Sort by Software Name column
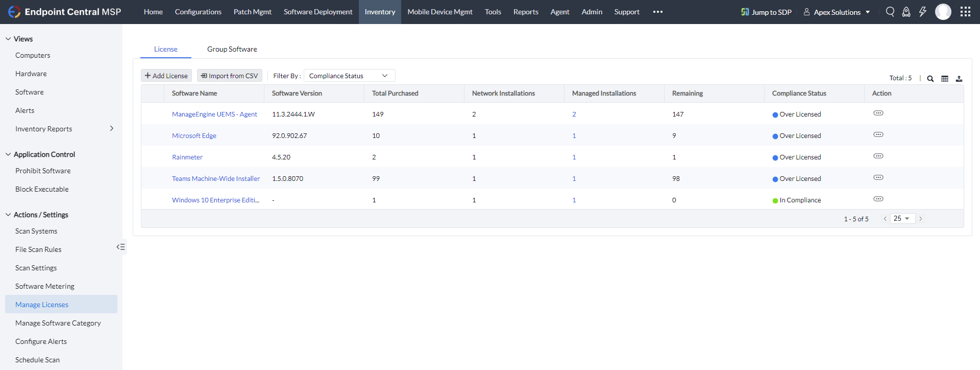The image size is (980, 370). coord(194,93)
